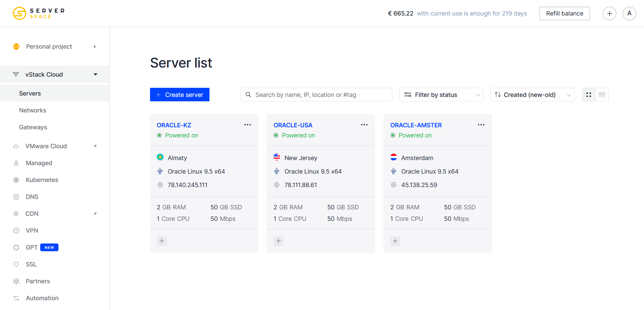Image resolution: width=644 pixels, height=310 pixels.
Task: Expand the CDN section arrow
Action: pos(95,213)
